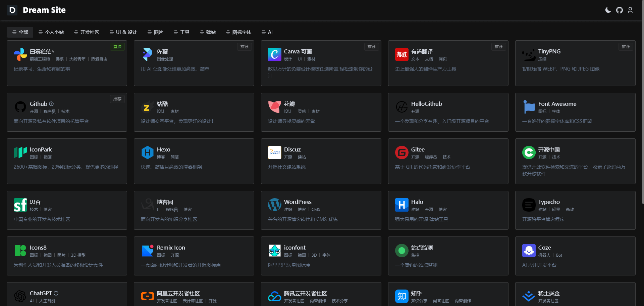Open the GitHub icon in header
The height and width of the screenshot is (306, 644).
[620, 10]
